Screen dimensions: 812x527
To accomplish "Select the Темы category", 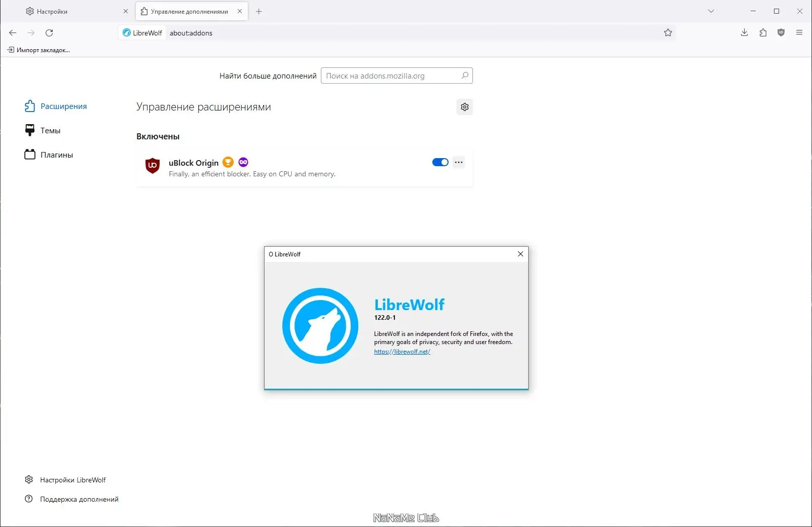I will click(43, 130).
